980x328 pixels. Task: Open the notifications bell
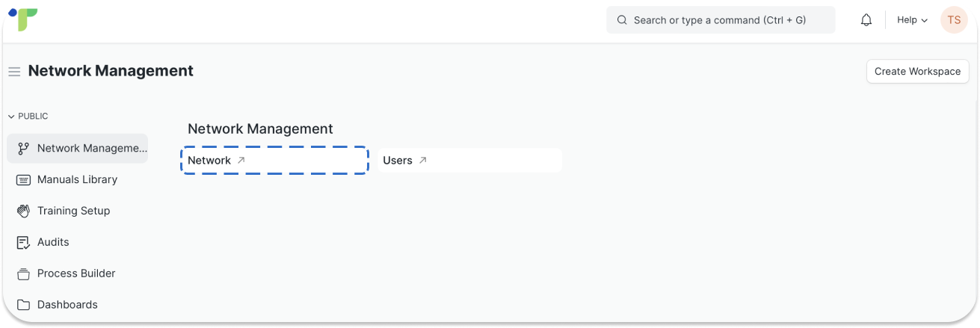pos(866,20)
